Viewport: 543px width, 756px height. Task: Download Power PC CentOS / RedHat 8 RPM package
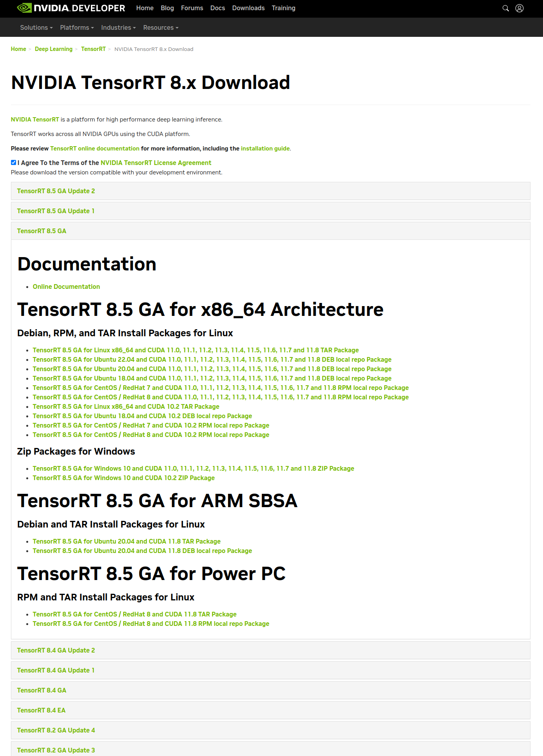click(x=151, y=624)
